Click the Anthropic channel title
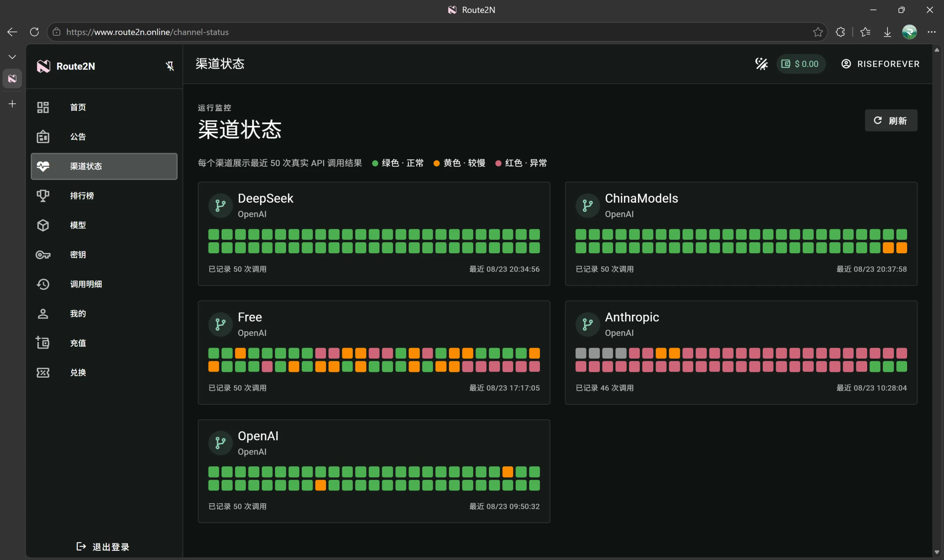This screenshot has width=944, height=560. point(632,317)
